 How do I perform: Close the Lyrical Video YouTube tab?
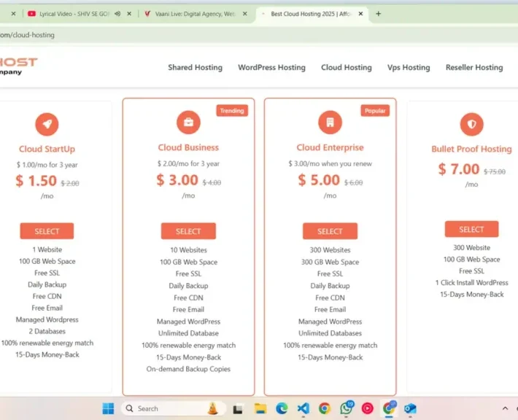pos(129,14)
